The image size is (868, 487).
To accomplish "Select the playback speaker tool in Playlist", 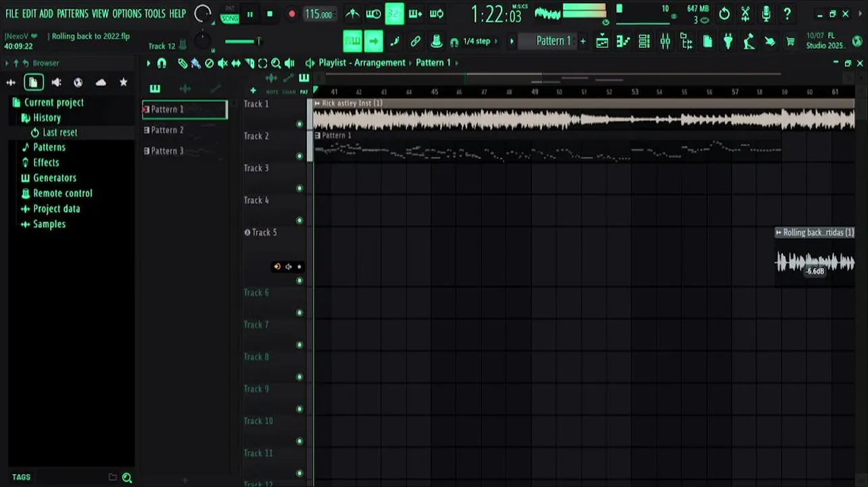I will [289, 63].
